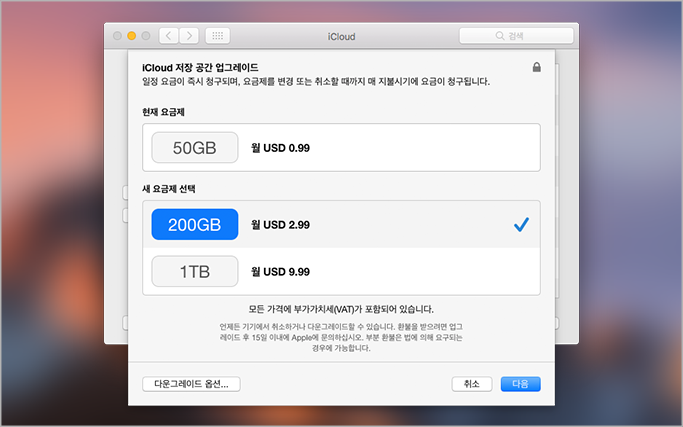Screen dimensions: 683x427
Task: Click the 현재 요금제 label
Action: [x=163, y=112]
